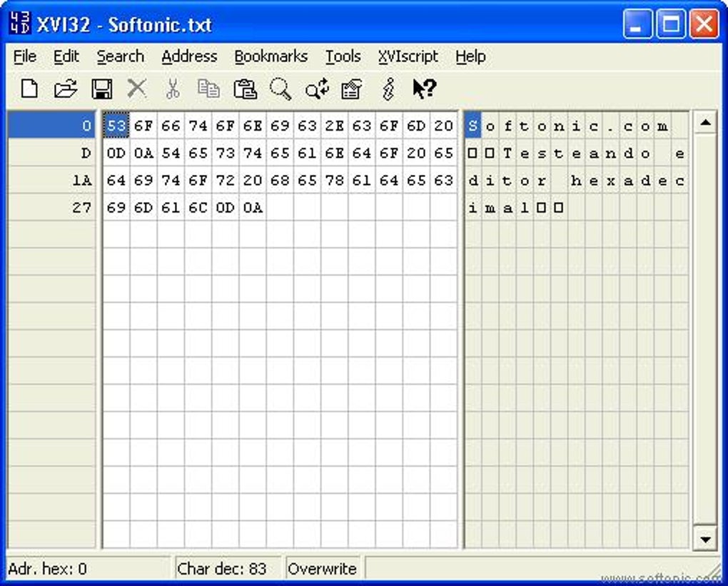Click the 'Adr. hex: 0' status field
The image size is (728, 586).
(x=89, y=568)
